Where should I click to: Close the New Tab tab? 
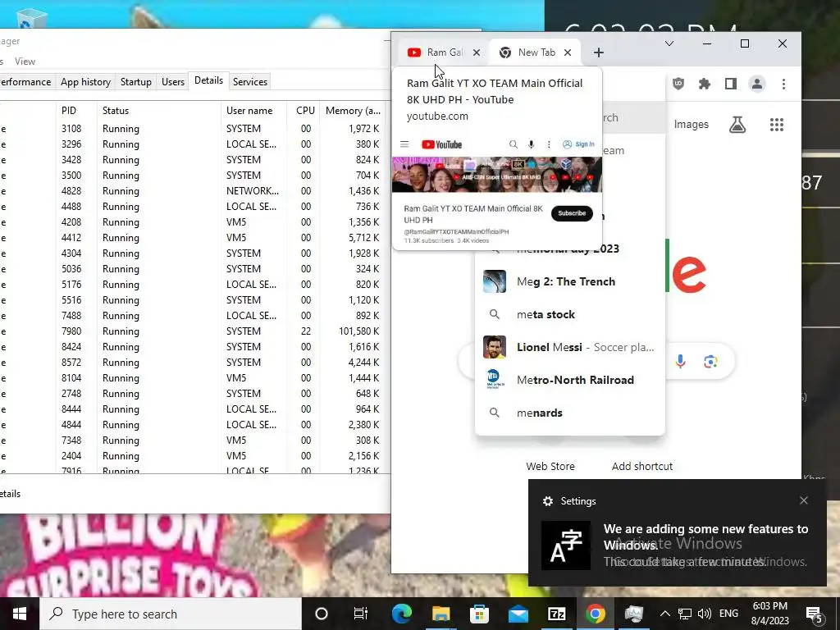[x=568, y=52]
